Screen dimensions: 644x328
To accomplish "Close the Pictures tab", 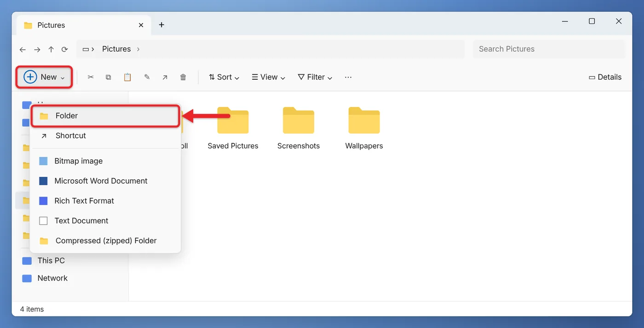I will click(141, 25).
